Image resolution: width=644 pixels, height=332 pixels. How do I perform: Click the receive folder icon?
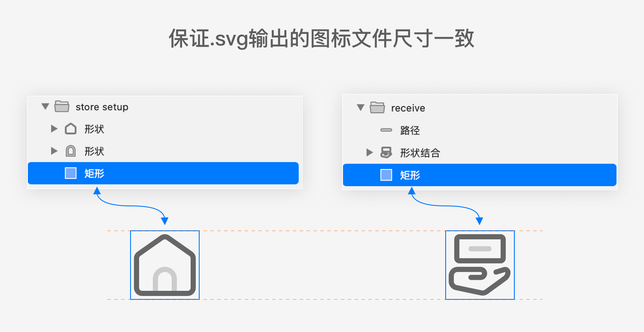pos(377,107)
